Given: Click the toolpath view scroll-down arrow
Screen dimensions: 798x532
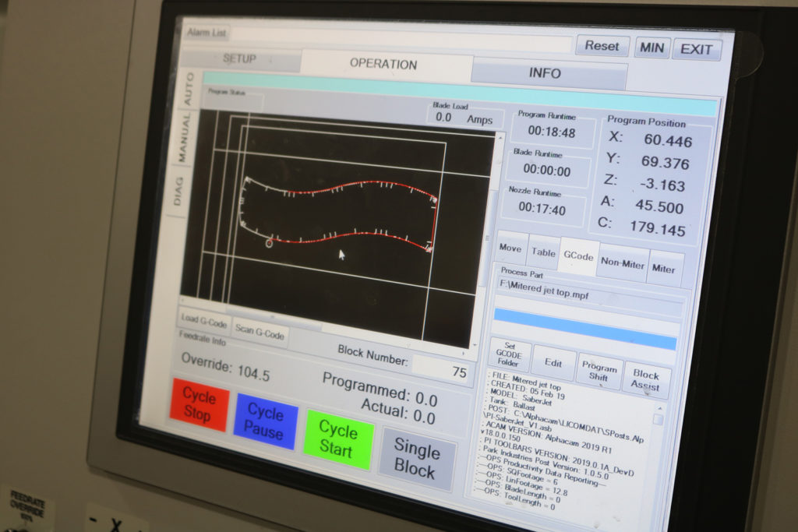Looking at the screenshot, I should click(475, 345).
